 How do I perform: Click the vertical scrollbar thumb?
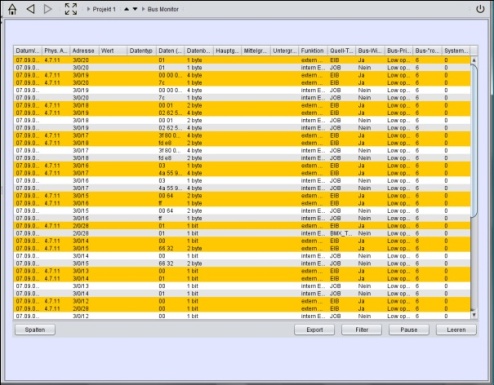(474, 141)
